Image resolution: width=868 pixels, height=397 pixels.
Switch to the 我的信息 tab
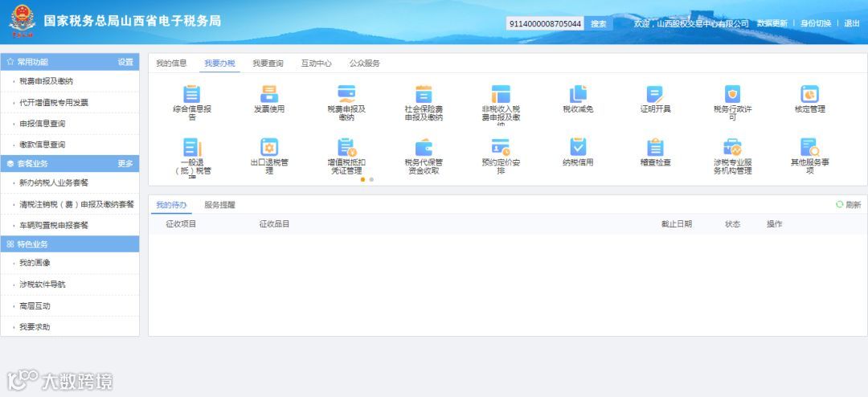(x=171, y=63)
